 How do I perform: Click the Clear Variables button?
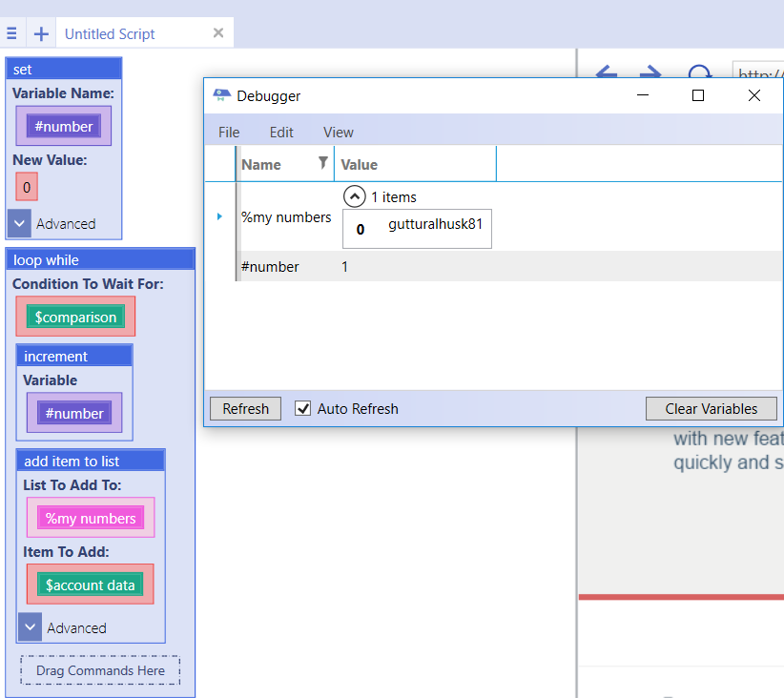click(x=711, y=409)
